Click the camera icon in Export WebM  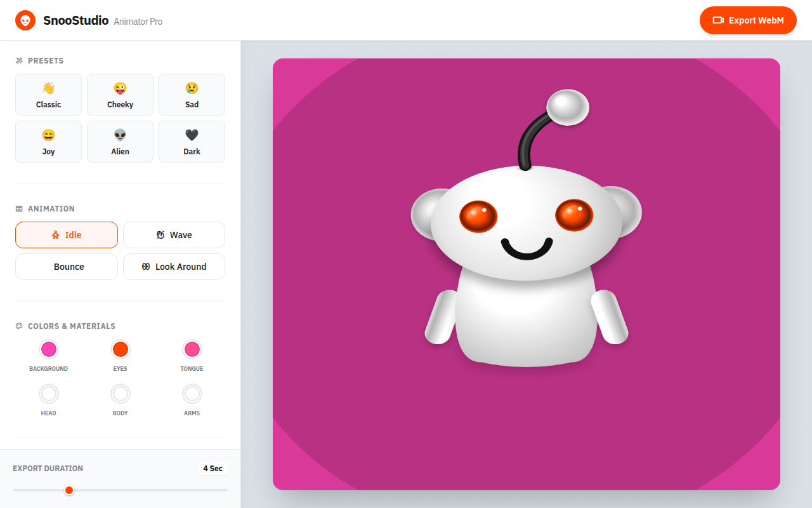pos(718,20)
